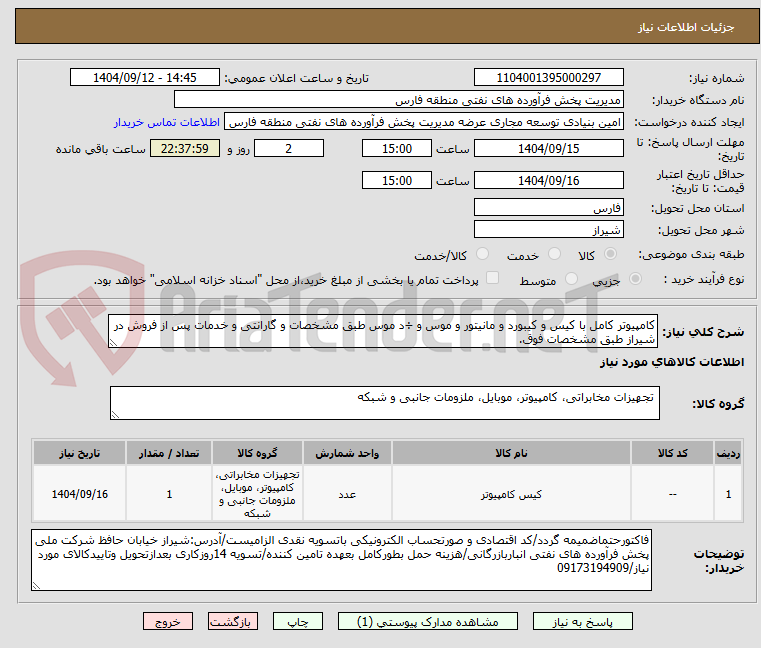Click inside the گروه کالا text area
This screenshot has height=648, width=761.
click(x=384, y=403)
